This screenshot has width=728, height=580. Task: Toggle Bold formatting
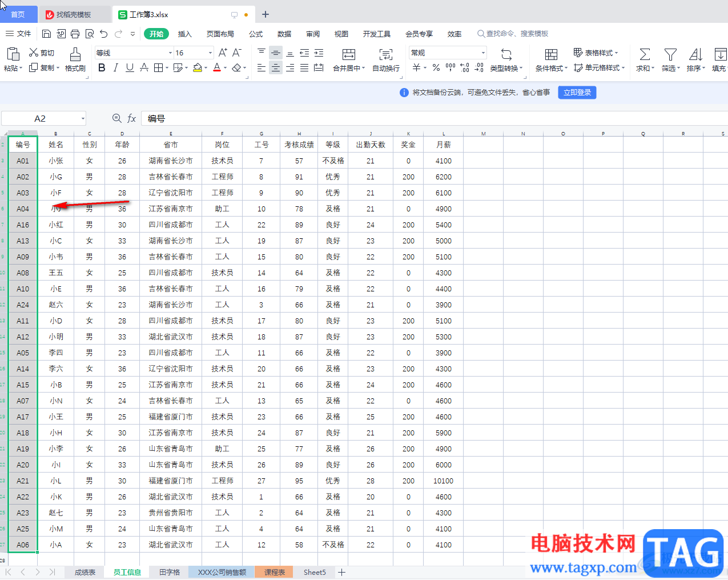tap(102, 68)
